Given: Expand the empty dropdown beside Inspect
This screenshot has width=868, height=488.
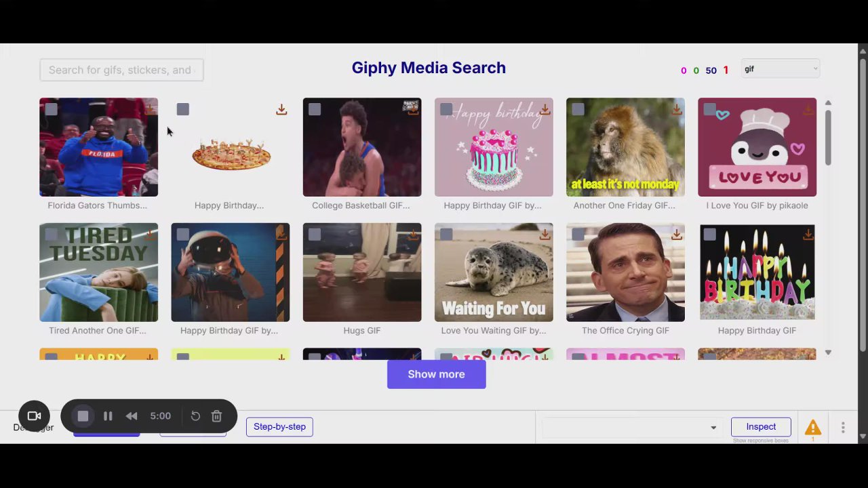Looking at the screenshot, I should pyautogui.click(x=631, y=427).
